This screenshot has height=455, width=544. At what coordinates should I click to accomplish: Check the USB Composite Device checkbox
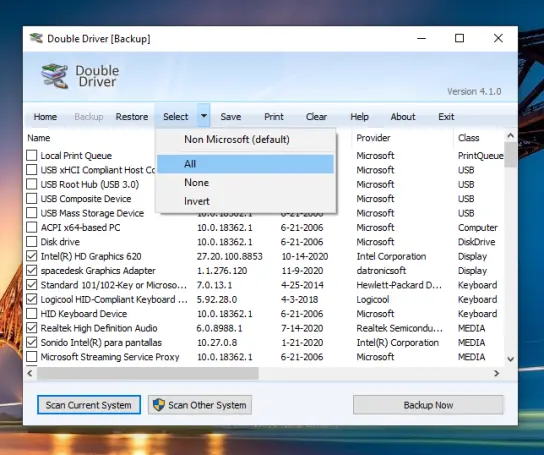[x=32, y=199]
